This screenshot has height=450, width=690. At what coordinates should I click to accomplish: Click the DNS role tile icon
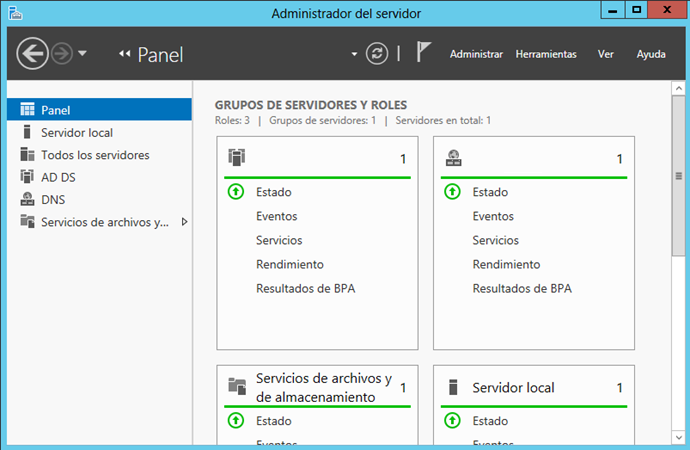click(x=454, y=158)
